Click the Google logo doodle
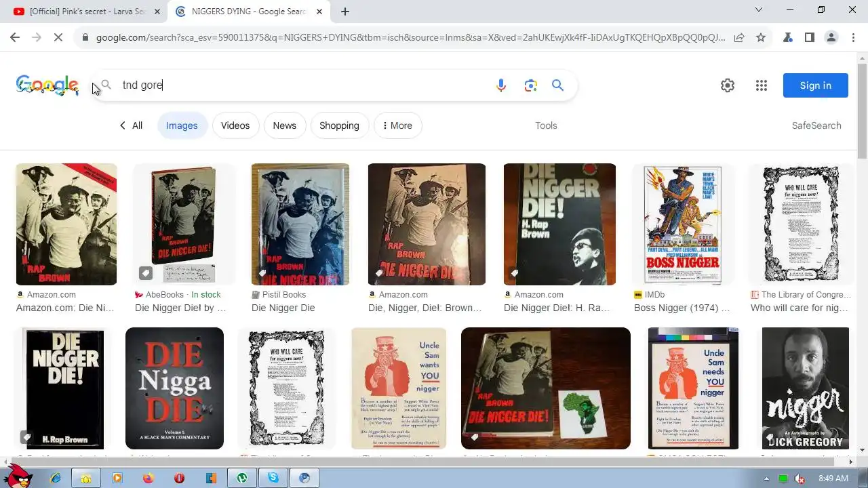Screen dimensions: 868x488 tap(47, 85)
